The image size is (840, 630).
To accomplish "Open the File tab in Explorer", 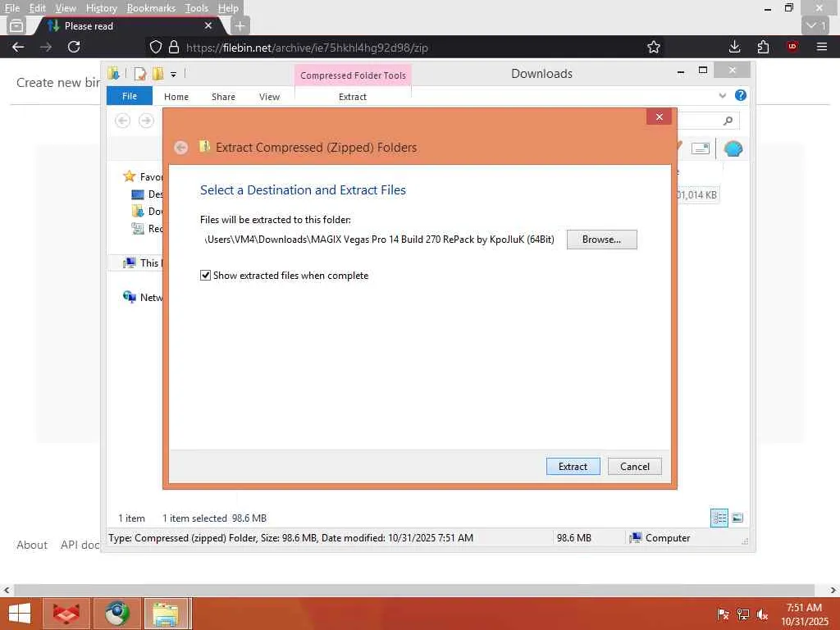I will 129,97.
